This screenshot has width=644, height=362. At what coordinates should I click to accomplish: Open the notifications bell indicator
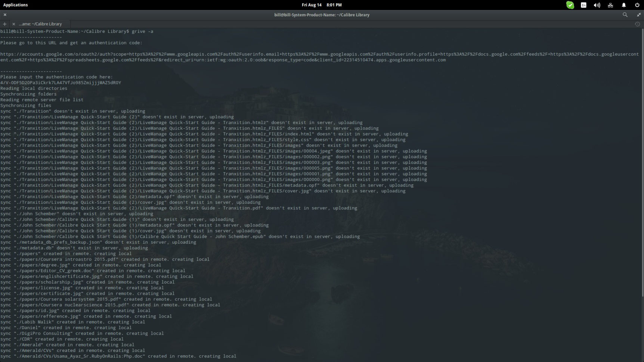pyautogui.click(x=624, y=5)
